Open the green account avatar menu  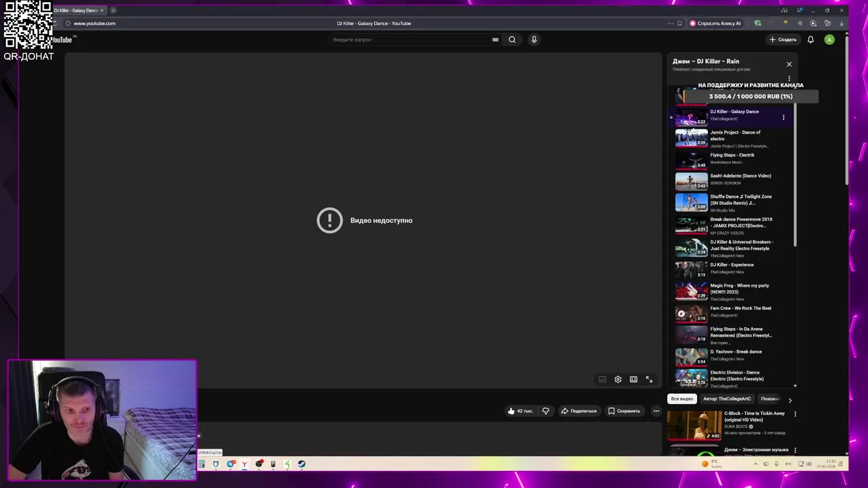click(x=829, y=39)
